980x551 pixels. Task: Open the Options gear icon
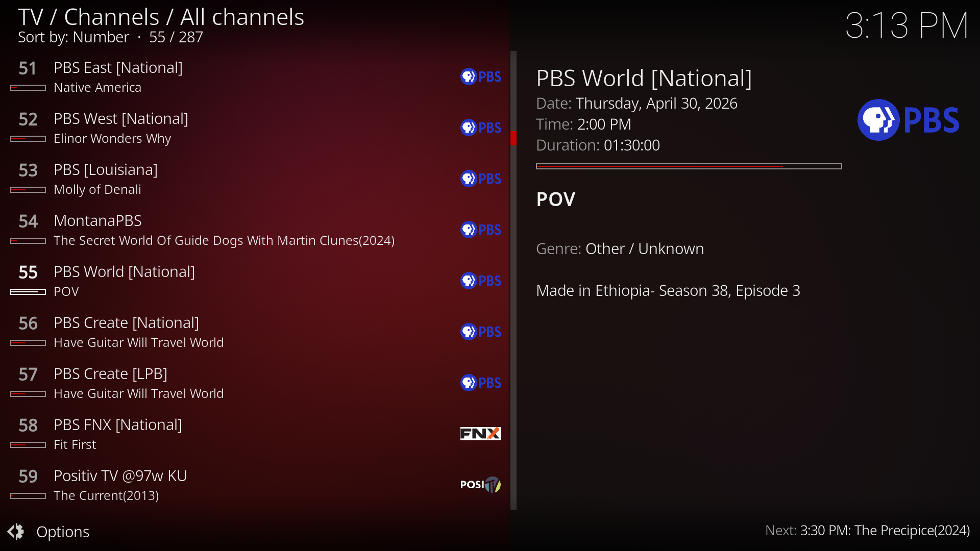coord(16,532)
